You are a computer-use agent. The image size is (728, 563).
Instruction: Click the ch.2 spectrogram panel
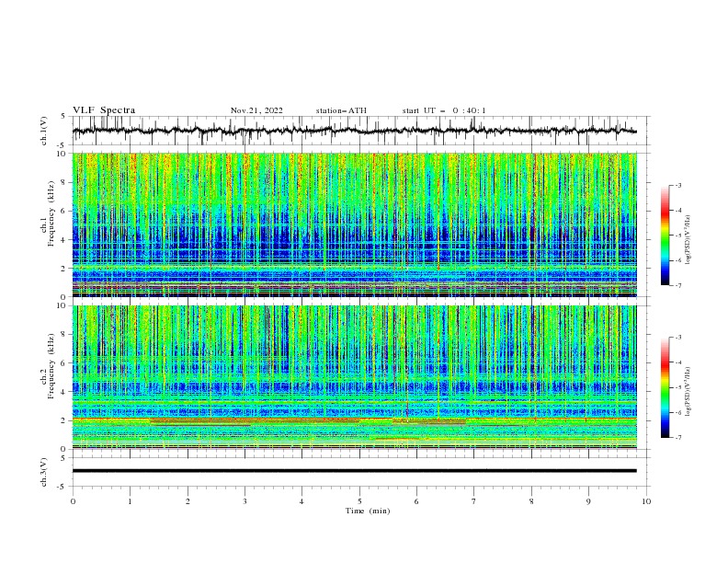point(354,377)
